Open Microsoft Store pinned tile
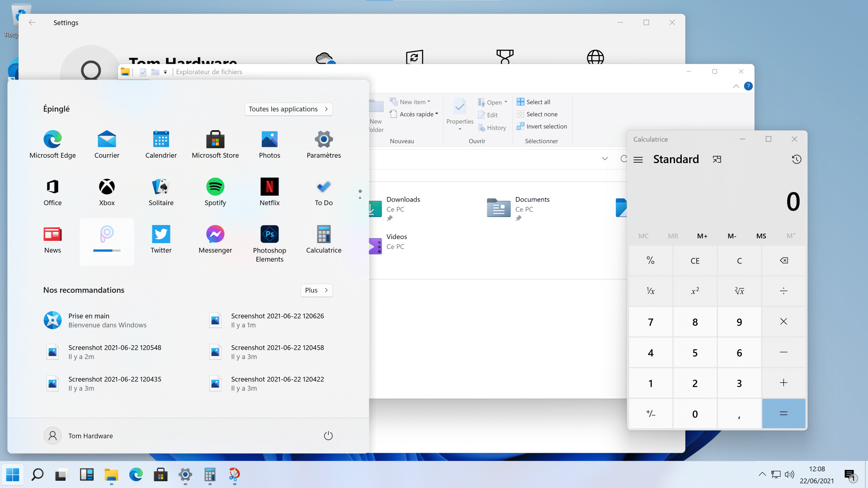This screenshot has width=868, height=488. tap(215, 145)
